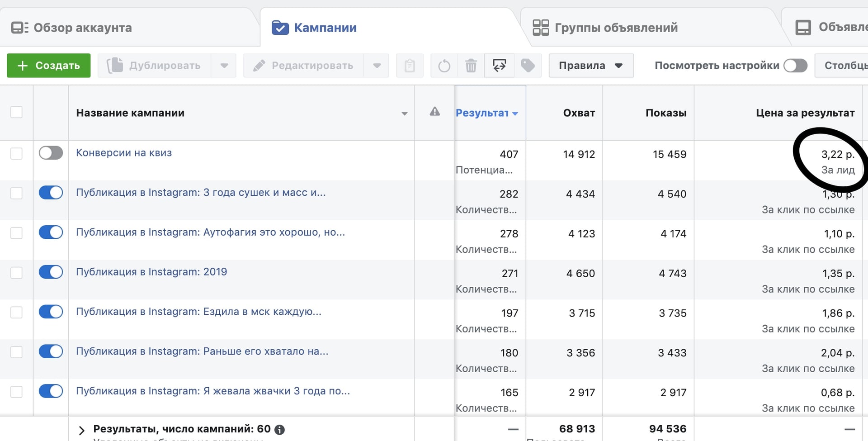
Task: Switch to Группы объявлений tab
Action: pyautogui.click(x=605, y=28)
